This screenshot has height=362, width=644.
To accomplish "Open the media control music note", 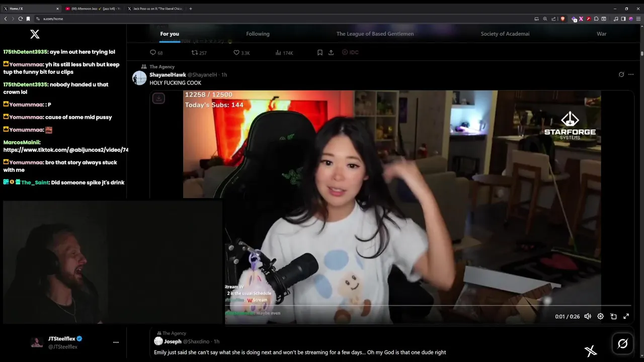I will click(x=616, y=19).
